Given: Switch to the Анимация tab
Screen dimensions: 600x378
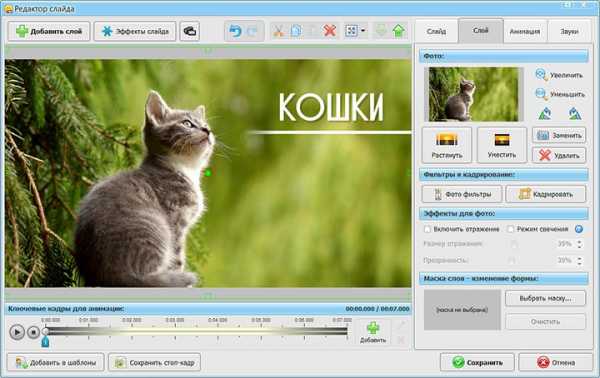Looking at the screenshot, I should 525,31.
